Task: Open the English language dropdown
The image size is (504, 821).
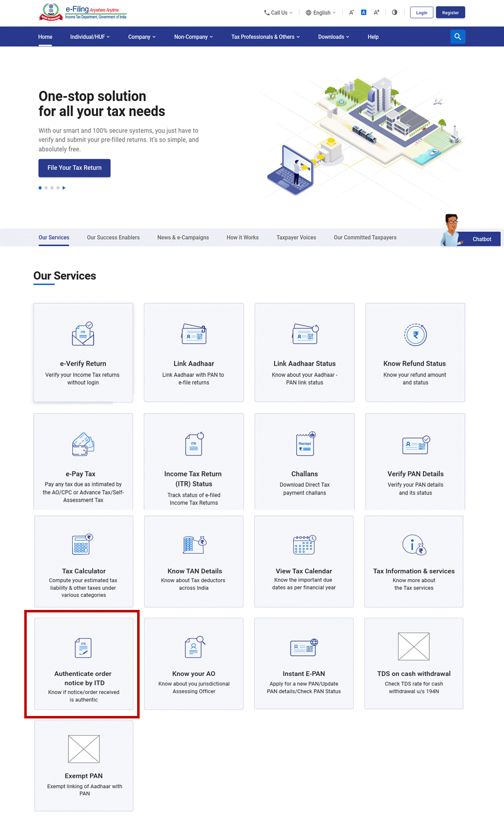Action: (321, 13)
